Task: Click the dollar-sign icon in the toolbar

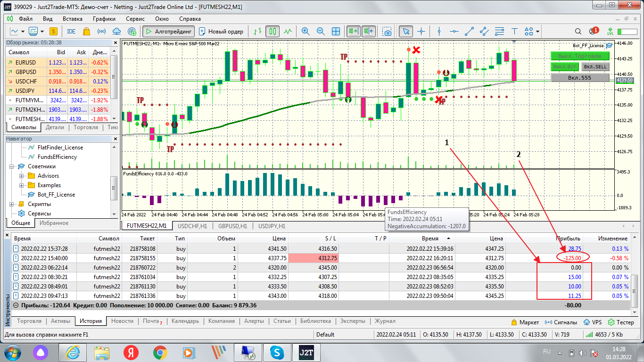Action: tap(53, 32)
